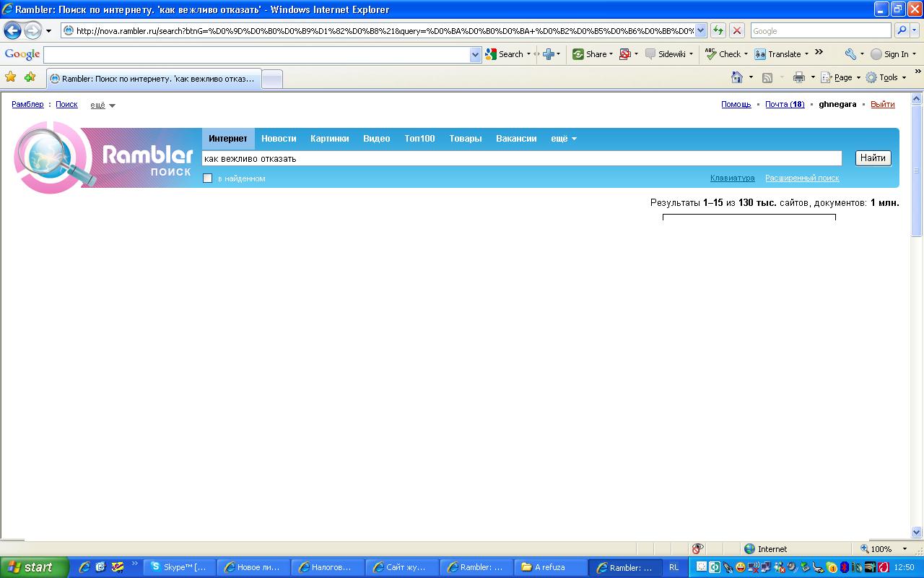Tick the 'в найденном' checkbox
The width and height of the screenshot is (924, 578).
(x=208, y=178)
